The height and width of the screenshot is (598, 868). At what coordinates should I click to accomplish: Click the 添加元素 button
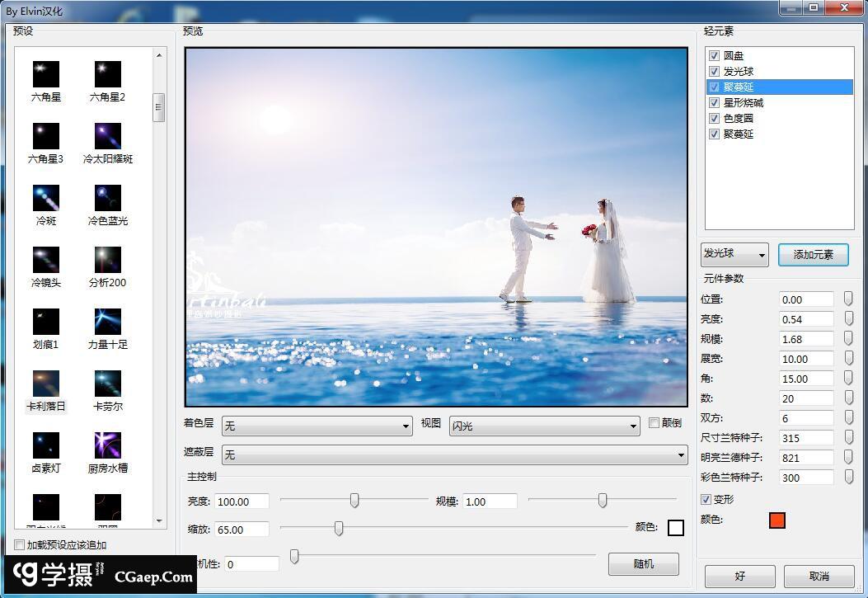tap(813, 255)
